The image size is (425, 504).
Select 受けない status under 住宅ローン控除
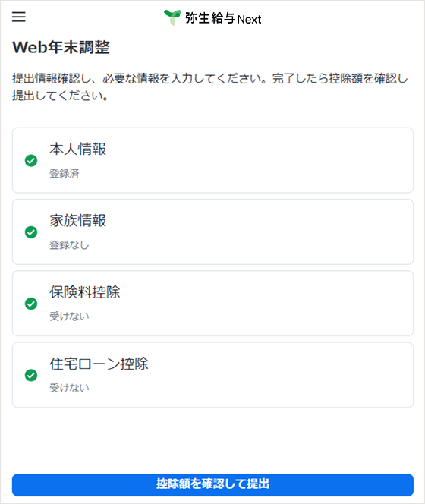69,388
